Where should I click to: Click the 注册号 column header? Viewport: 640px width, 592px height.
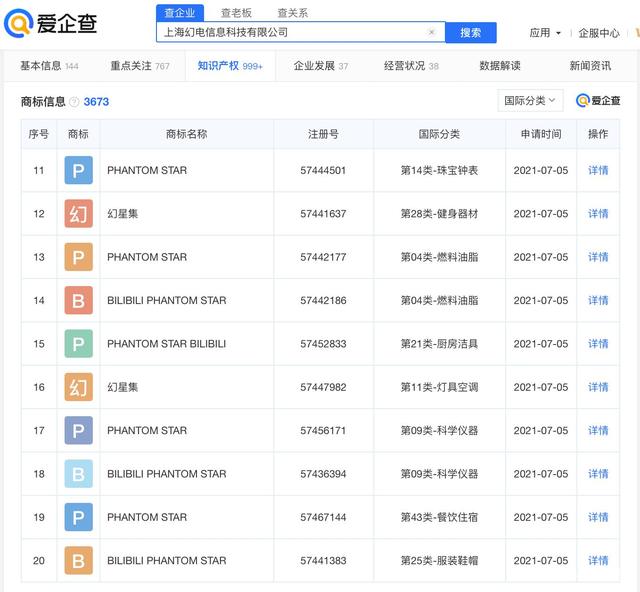click(323, 134)
